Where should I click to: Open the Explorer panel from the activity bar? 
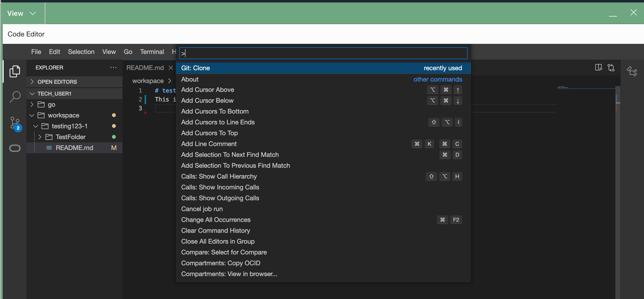[15, 71]
